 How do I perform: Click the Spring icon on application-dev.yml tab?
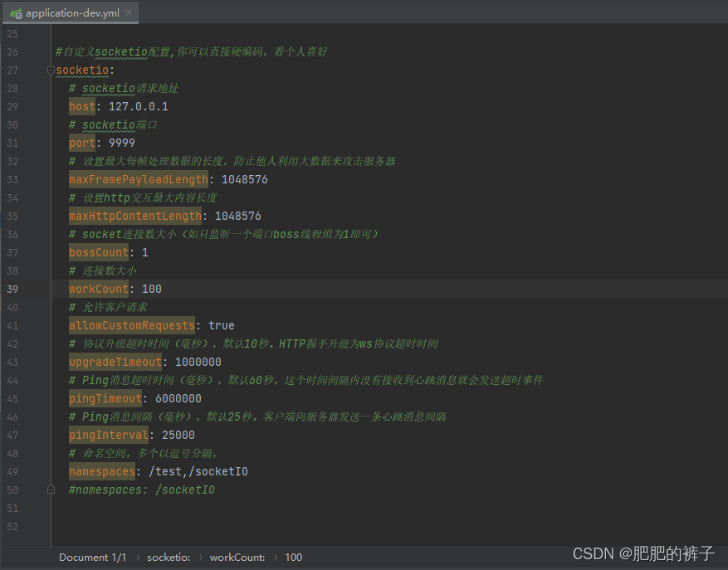click(16, 13)
